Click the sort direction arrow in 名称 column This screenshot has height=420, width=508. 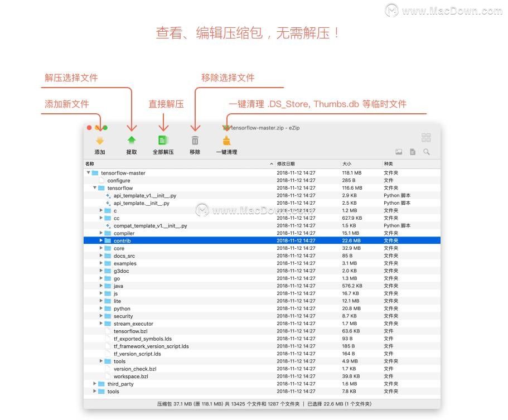pyautogui.click(x=271, y=164)
